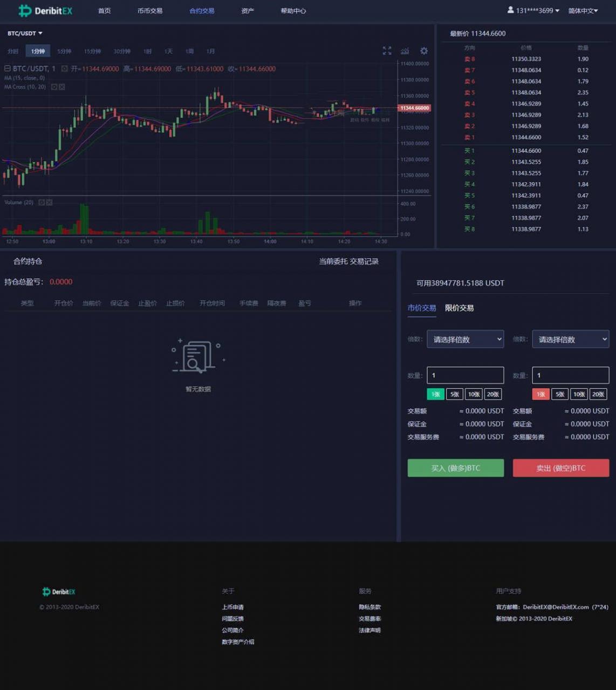Open leverage dropdown for buy side
This screenshot has height=690, width=616.
[x=465, y=339]
